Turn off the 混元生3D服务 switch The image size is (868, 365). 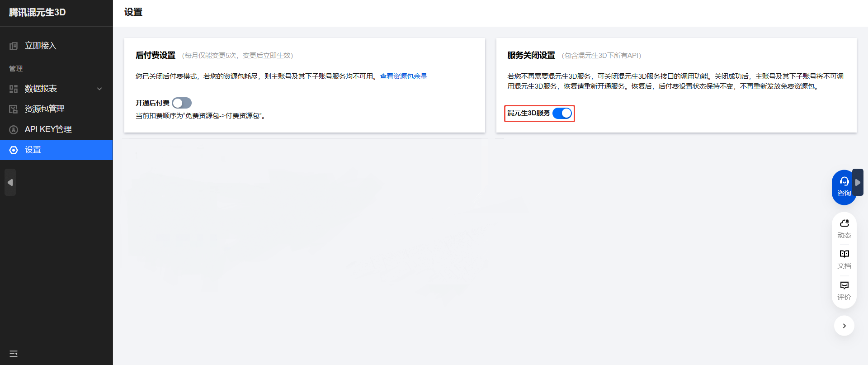(x=562, y=113)
